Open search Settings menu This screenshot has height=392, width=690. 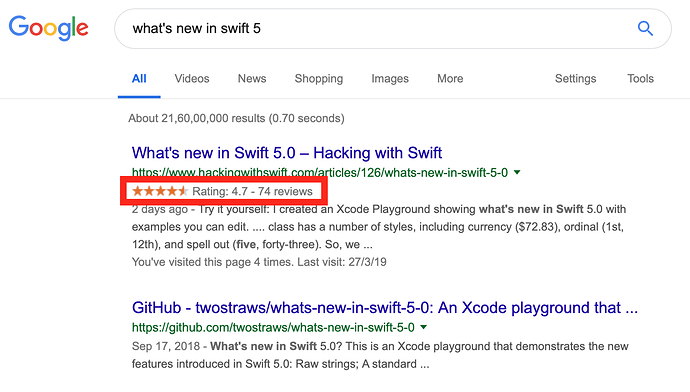(x=575, y=79)
